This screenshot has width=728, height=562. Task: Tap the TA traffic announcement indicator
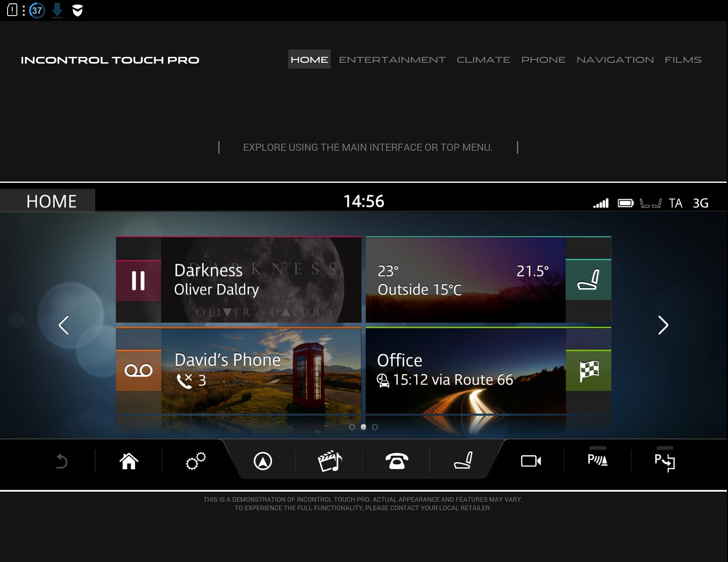675,203
